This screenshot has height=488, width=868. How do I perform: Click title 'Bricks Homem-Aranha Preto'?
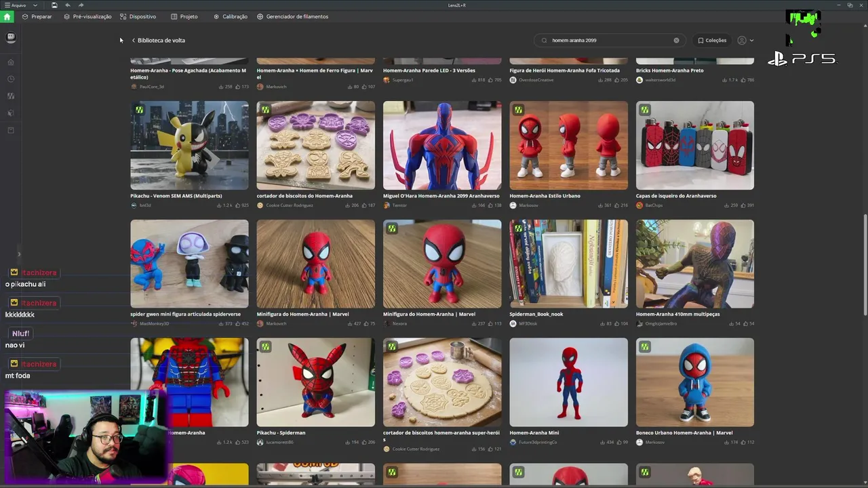coord(669,70)
